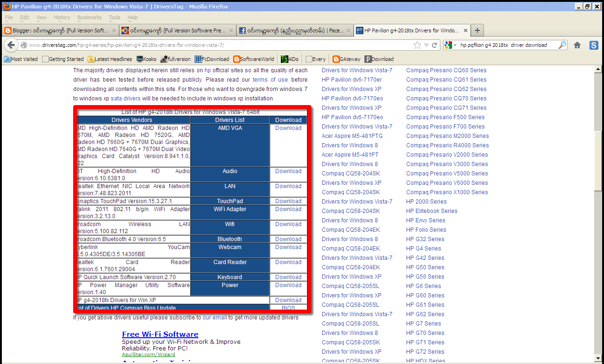Download the TouchPad driver
The height and width of the screenshot is (364, 604).
tap(288, 201)
